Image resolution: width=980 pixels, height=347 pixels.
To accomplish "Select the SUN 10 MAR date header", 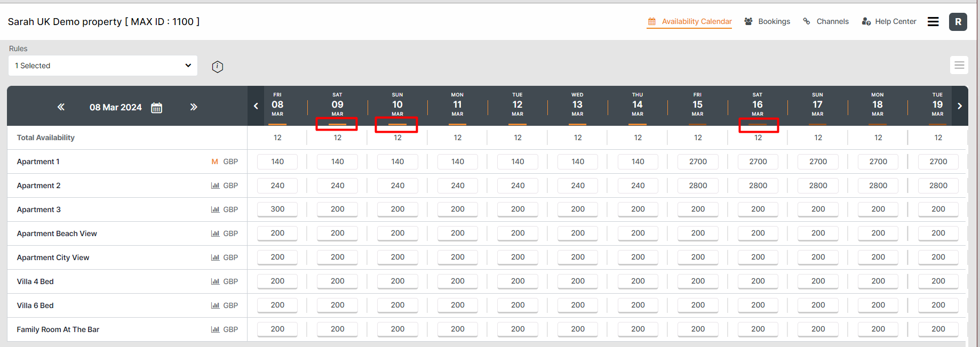I will [397, 104].
